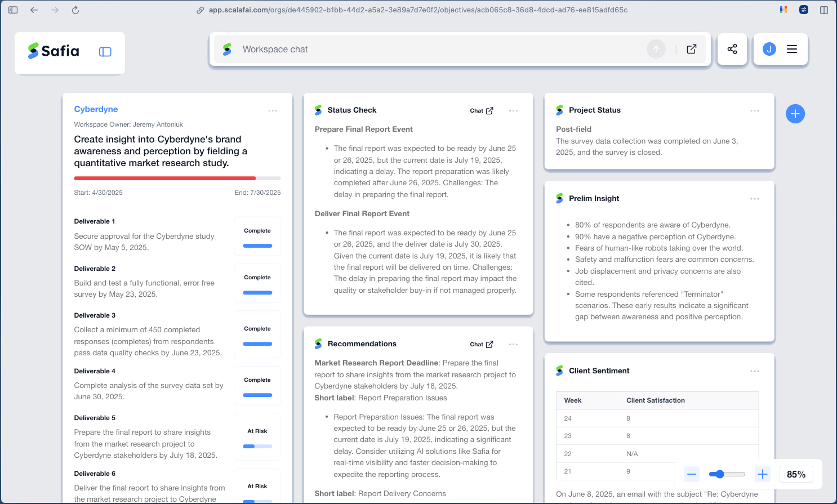Click Start: 4/30/2025 date label
This screenshot has height=504, width=837.
[98, 193]
